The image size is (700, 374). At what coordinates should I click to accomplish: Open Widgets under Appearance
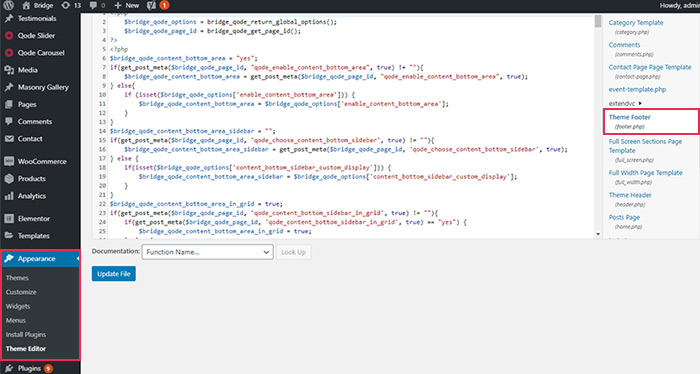coord(18,306)
